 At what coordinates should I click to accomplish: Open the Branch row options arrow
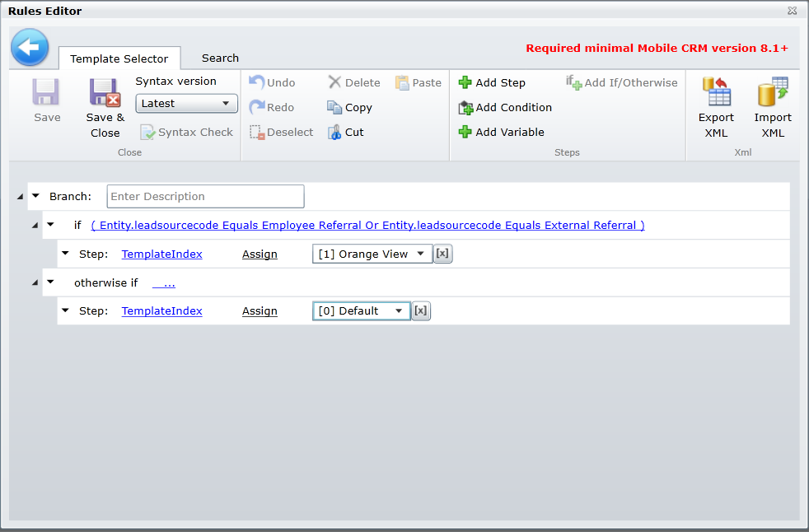[x=35, y=196]
